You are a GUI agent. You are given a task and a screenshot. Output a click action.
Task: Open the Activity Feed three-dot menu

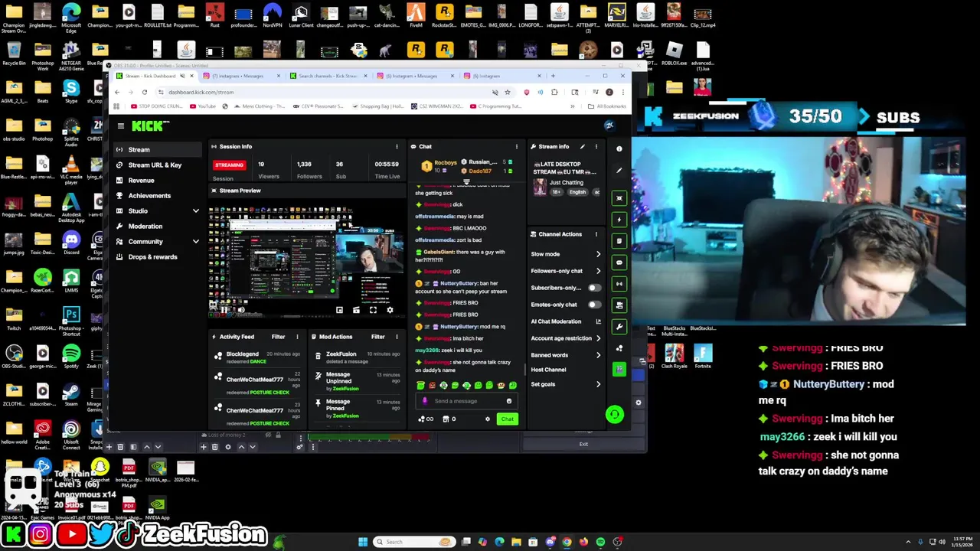point(297,337)
